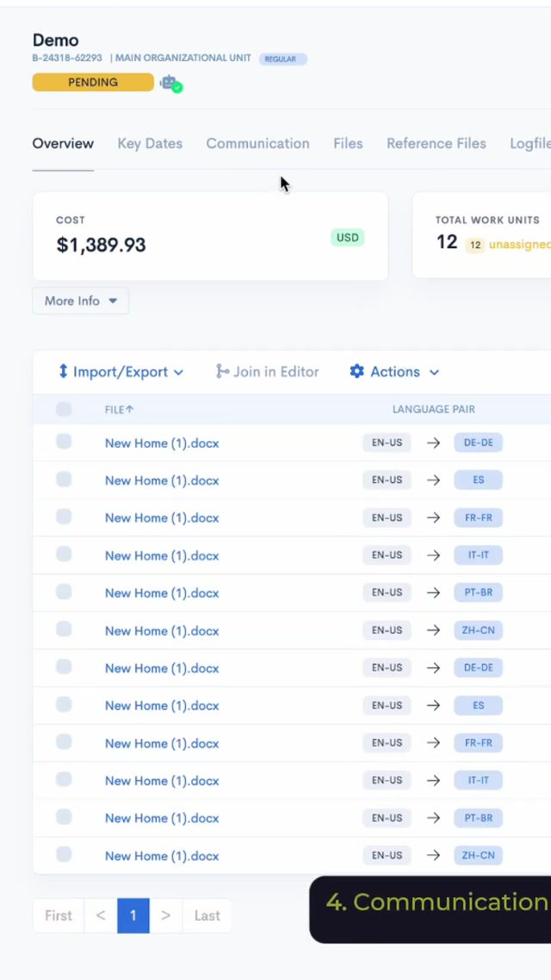Go to previous page arrow

click(x=101, y=915)
